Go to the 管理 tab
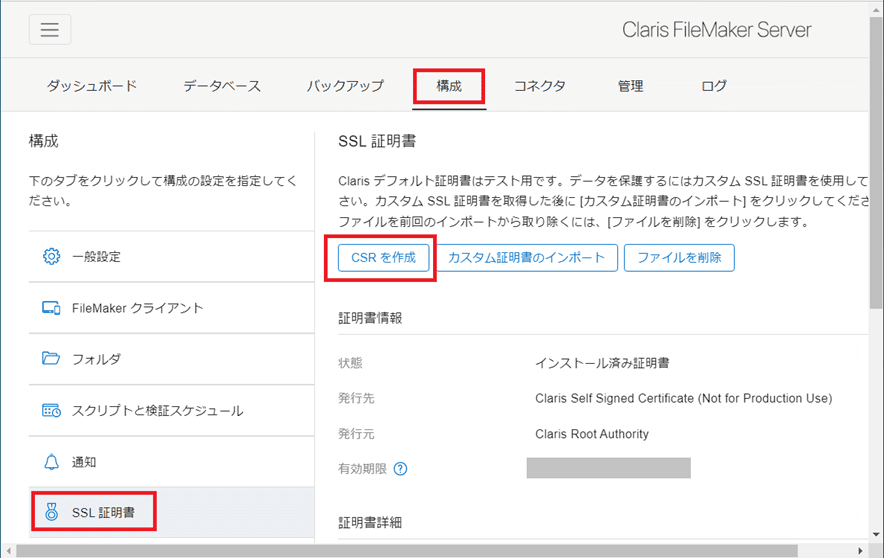 tap(630, 86)
